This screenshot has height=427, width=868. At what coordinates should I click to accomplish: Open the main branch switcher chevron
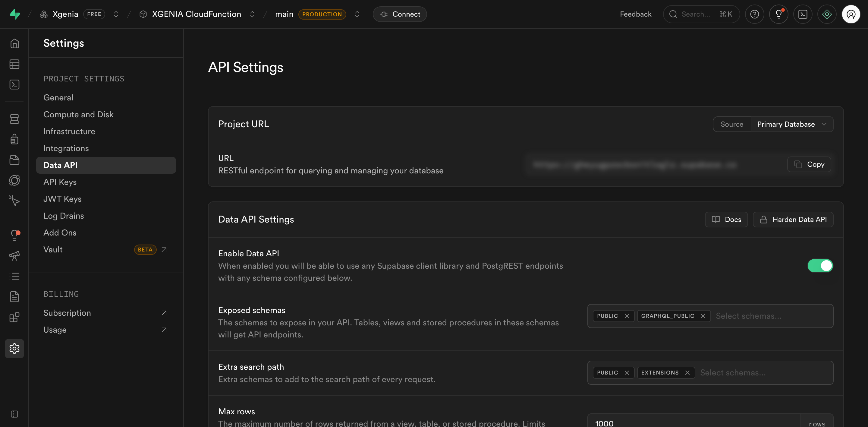pos(357,14)
